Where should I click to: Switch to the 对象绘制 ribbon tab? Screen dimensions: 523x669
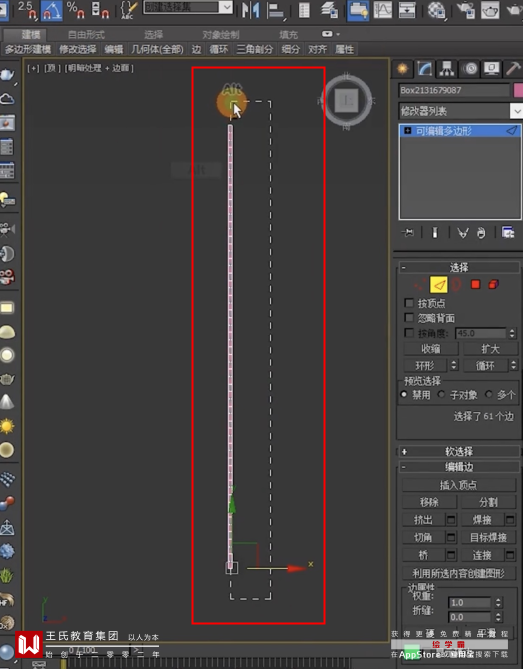point(221,35)
